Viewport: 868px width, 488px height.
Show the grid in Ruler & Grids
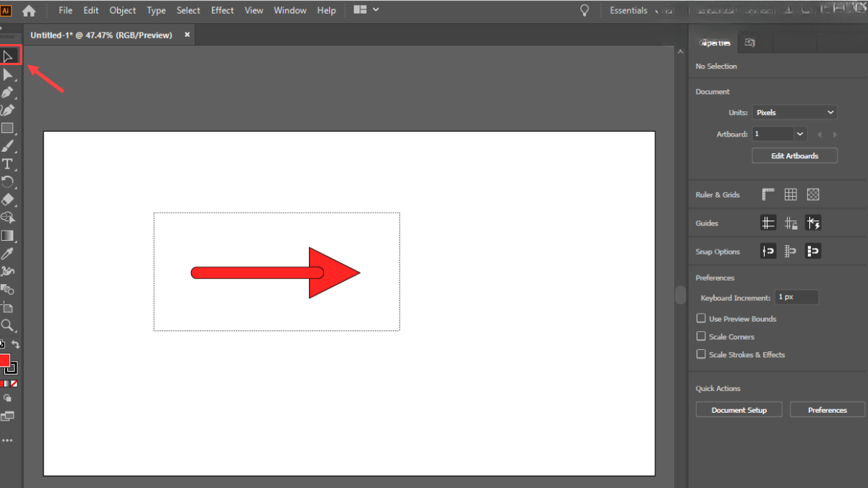pos(791,194)
